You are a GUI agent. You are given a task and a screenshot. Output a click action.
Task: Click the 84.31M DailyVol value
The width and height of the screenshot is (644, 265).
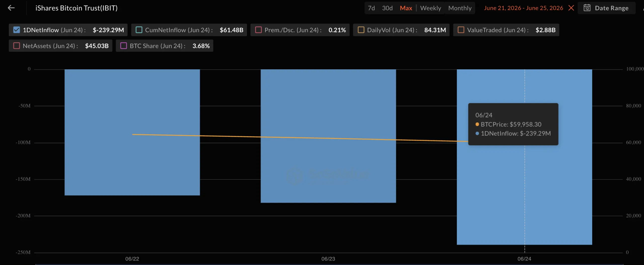pyautogui.click(x=435, y=30)
